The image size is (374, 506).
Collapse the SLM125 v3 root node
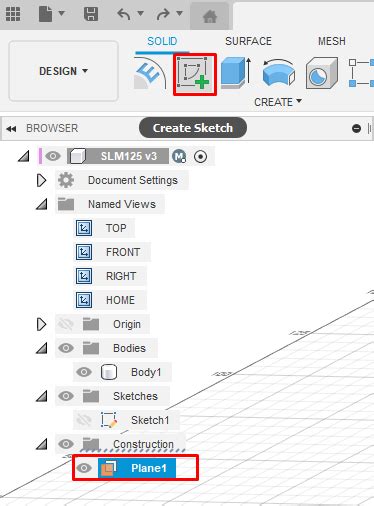click(x=24, y=156)
